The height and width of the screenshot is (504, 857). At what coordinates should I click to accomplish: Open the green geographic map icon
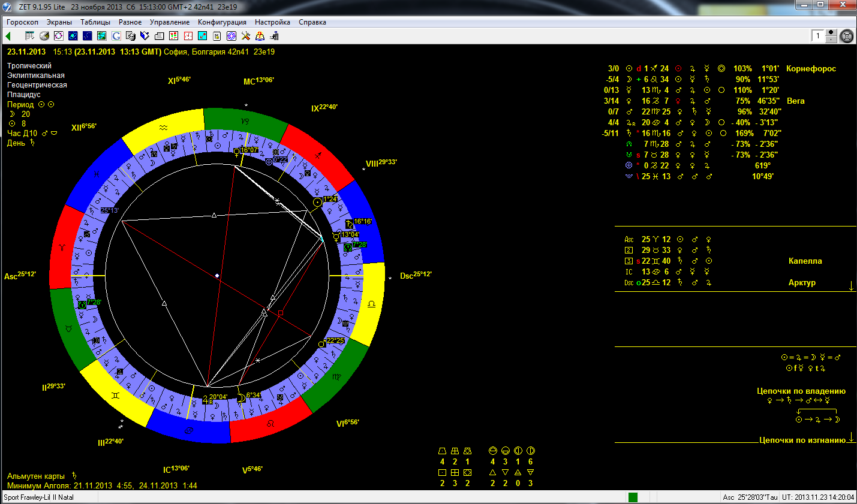tap(102, 36)
